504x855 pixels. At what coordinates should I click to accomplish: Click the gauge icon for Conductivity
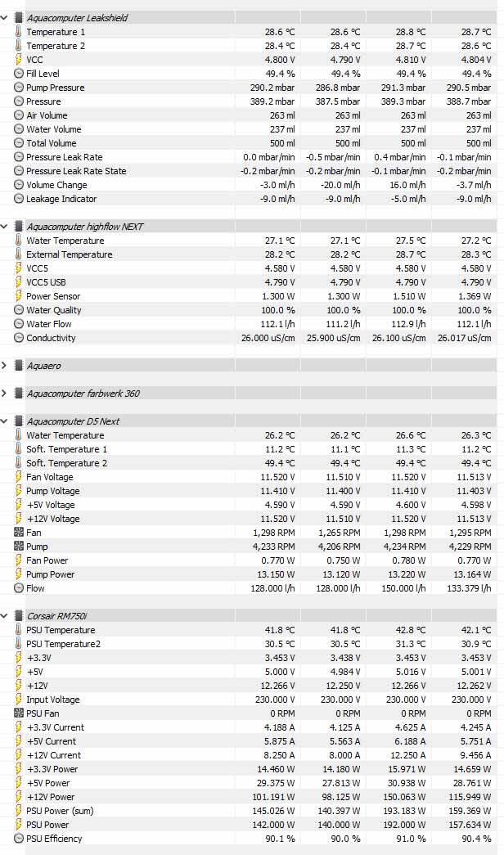19,338
